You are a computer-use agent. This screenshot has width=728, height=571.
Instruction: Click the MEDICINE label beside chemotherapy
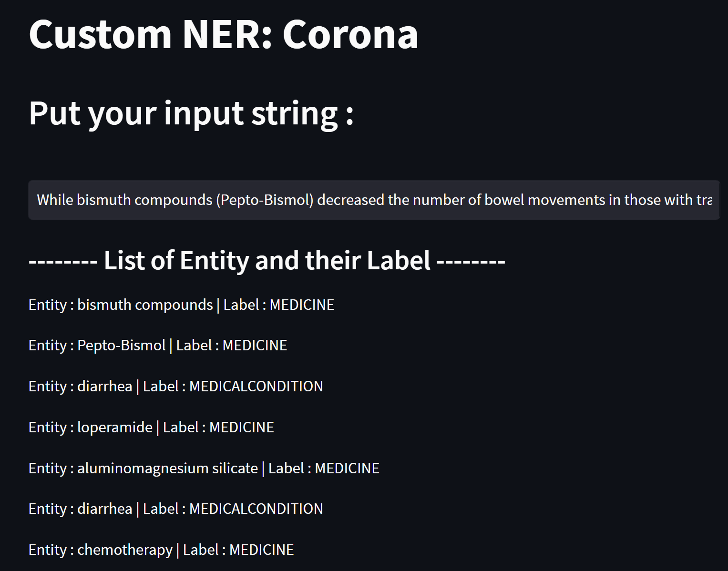pyautogui.click(x=262, y=550)
